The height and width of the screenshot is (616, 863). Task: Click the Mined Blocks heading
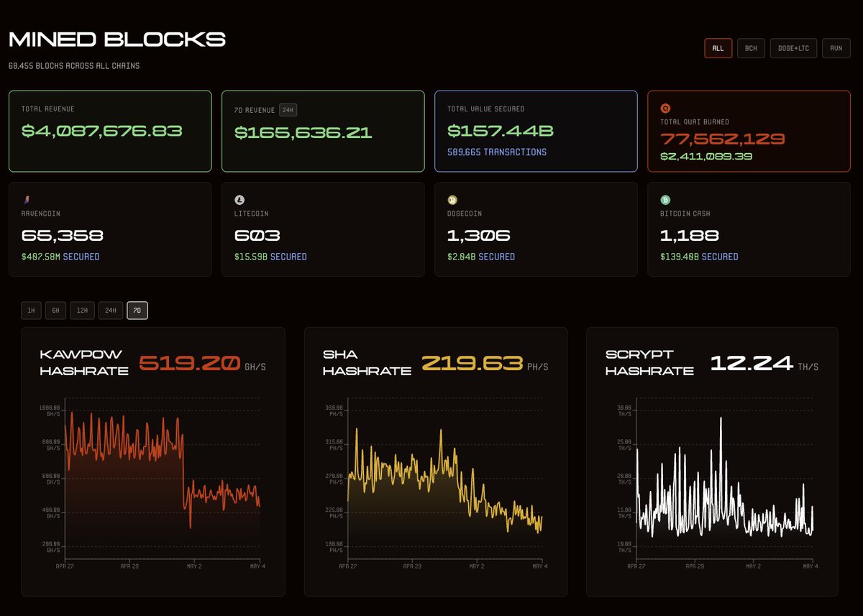[x=117, y=40]
